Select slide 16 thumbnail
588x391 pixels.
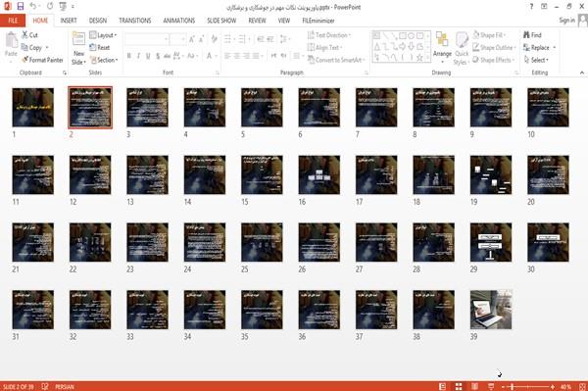point(319,174)
